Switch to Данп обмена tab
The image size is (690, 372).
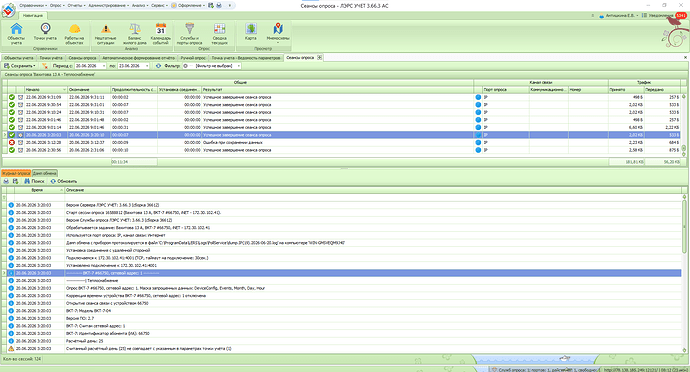(44, 173)
